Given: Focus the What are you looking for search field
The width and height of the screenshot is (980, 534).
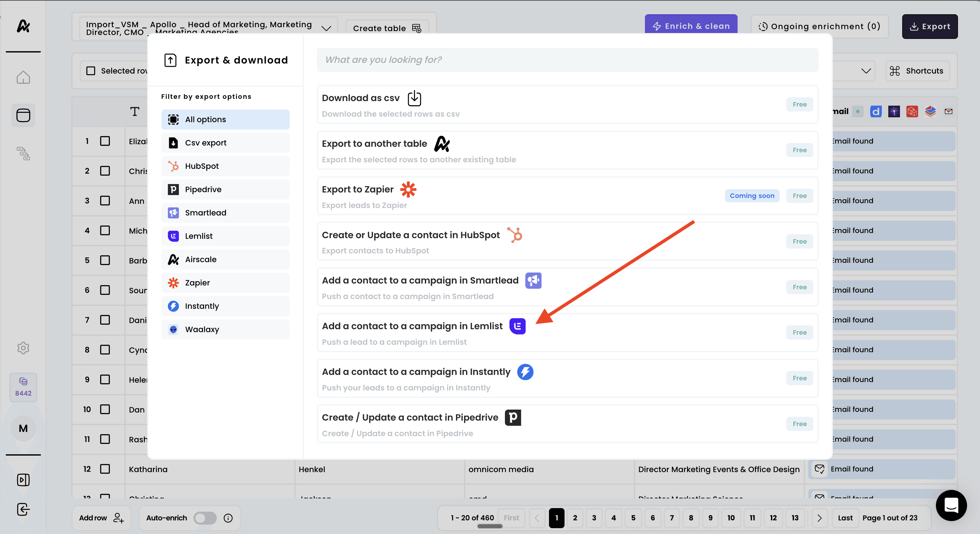Looking at the screenshot, I should pos(567,60).
